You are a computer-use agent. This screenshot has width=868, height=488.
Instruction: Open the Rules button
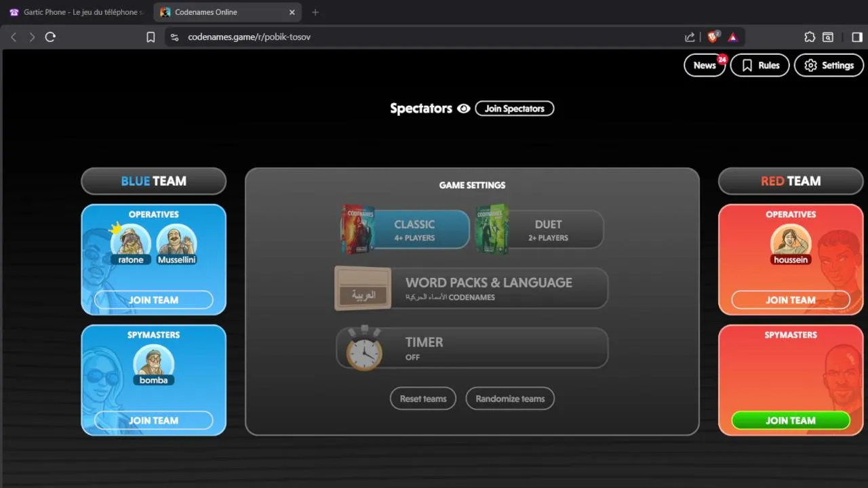click(x=759, y=65)
